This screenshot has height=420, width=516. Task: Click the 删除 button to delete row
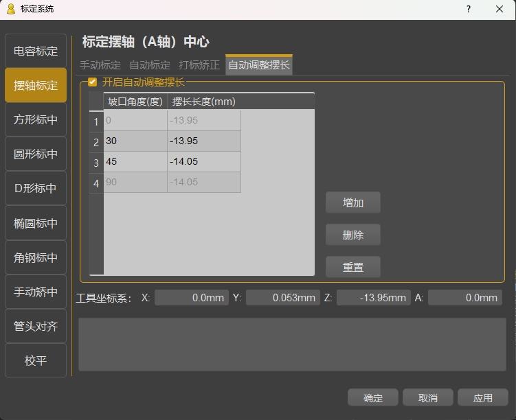tap(353, 235)
